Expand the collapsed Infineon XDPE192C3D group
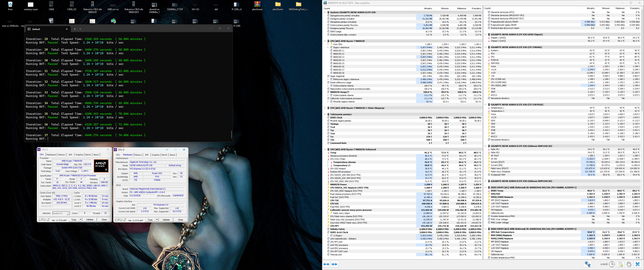This screenshot has width=644, height=270. pyautogui.click(x=485, y=181)
